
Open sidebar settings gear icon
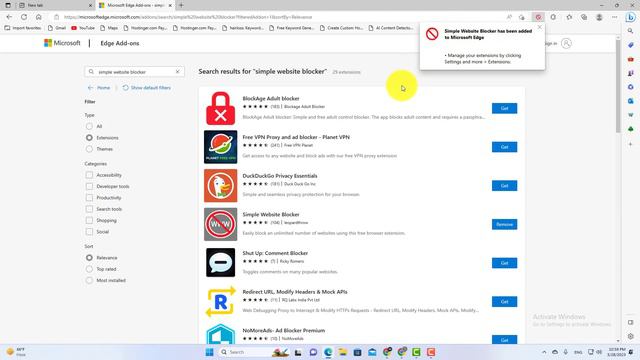pyautogui.click(x=631, y=336)
